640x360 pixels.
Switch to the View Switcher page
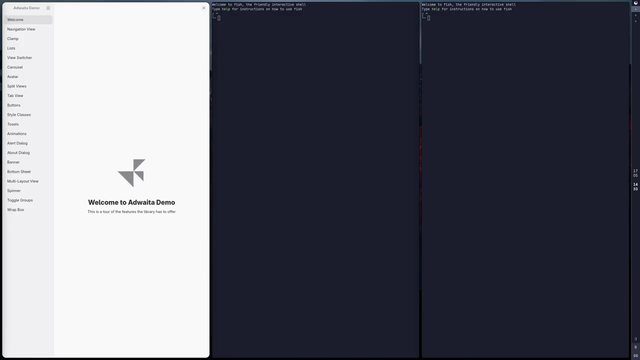click(x=29, y=58)
